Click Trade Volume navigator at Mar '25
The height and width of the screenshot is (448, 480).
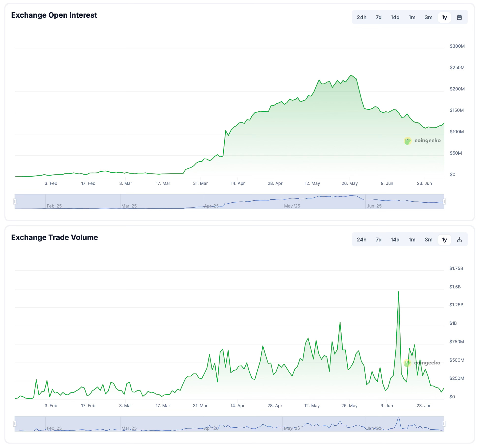129,428
